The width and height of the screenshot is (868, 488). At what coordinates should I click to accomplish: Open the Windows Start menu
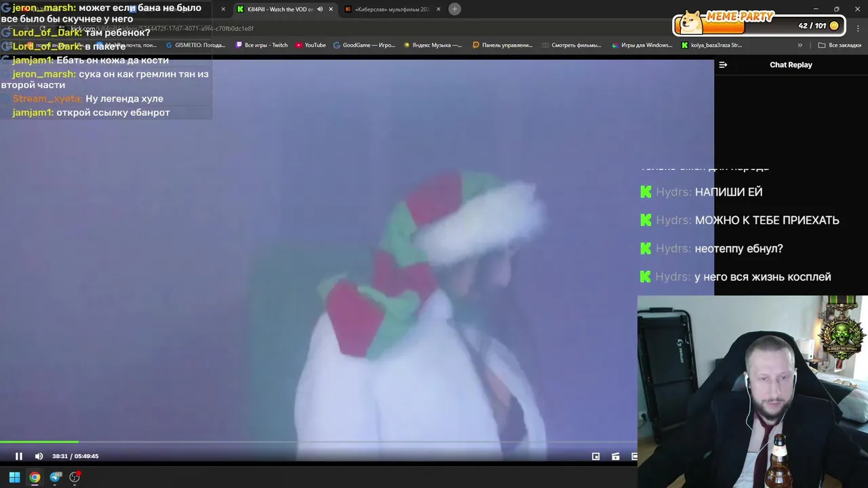tap(14, 477)
